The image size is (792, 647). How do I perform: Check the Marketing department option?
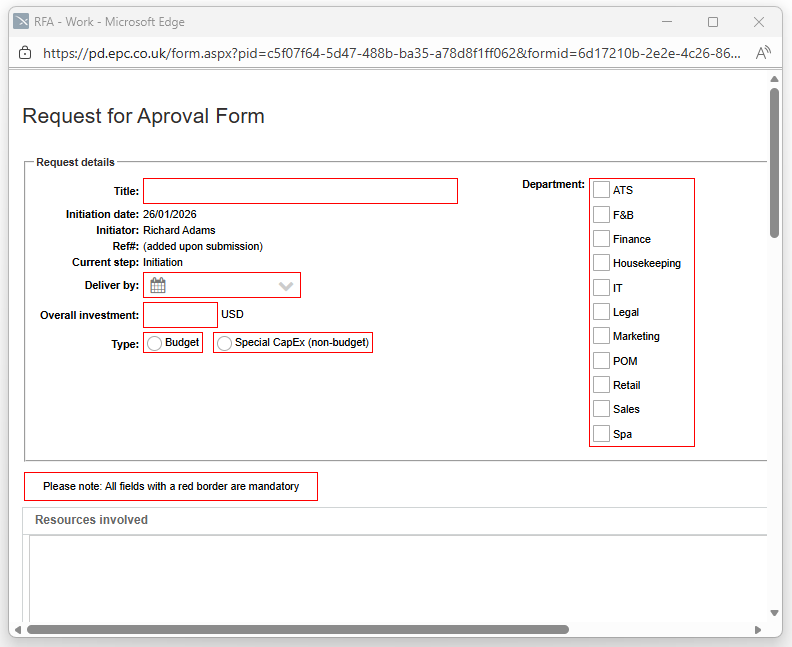[601, 336]
